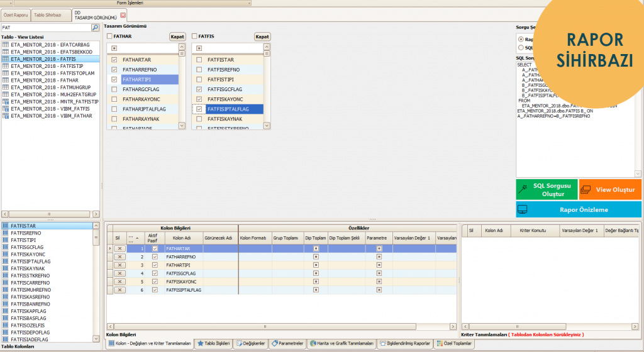The image size is (644, 352).
Task: Select FATFISCARREFNO in Tablo Kolonları list
Action: click(48, 283)
